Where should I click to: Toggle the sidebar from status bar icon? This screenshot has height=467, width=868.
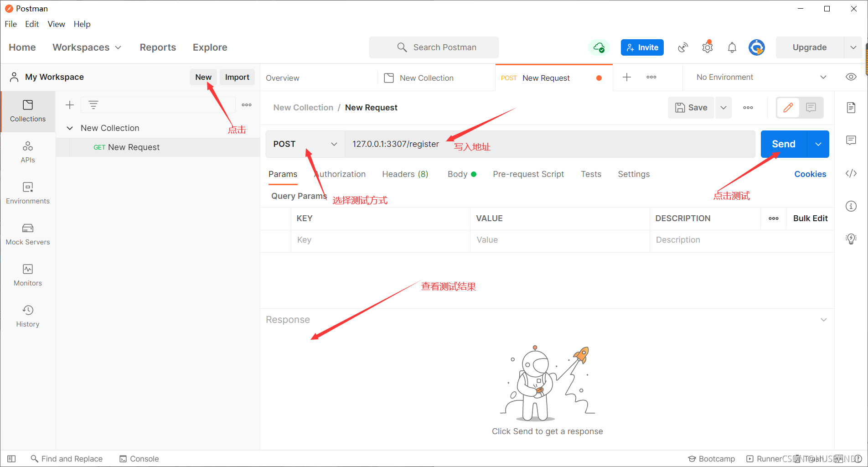pos(12,459)
